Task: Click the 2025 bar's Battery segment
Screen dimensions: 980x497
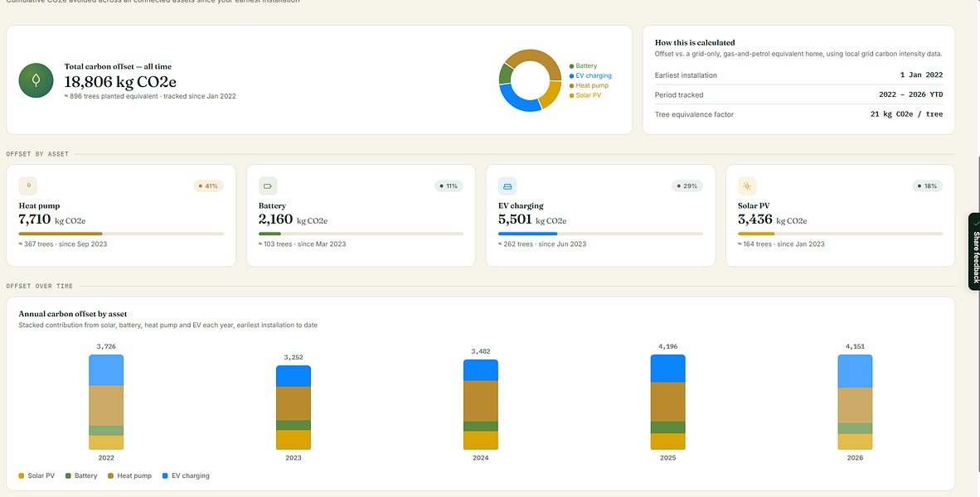Action: point(667,427)
